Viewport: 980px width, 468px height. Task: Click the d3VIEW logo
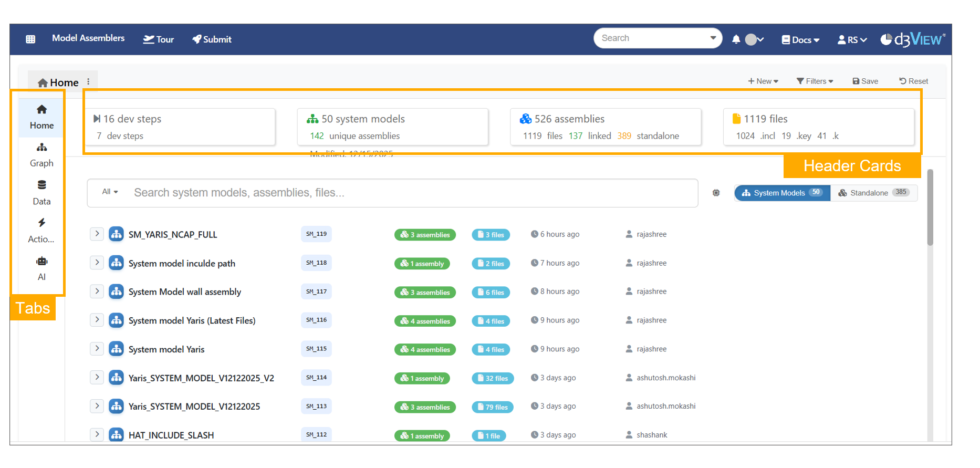tap(913, 39)
